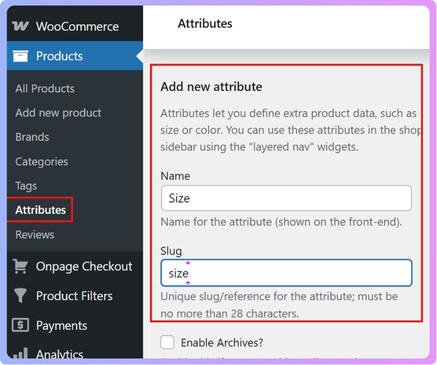The image size is (437, 365).
Task: Open the Brands submenu
Action: point(32,137)
